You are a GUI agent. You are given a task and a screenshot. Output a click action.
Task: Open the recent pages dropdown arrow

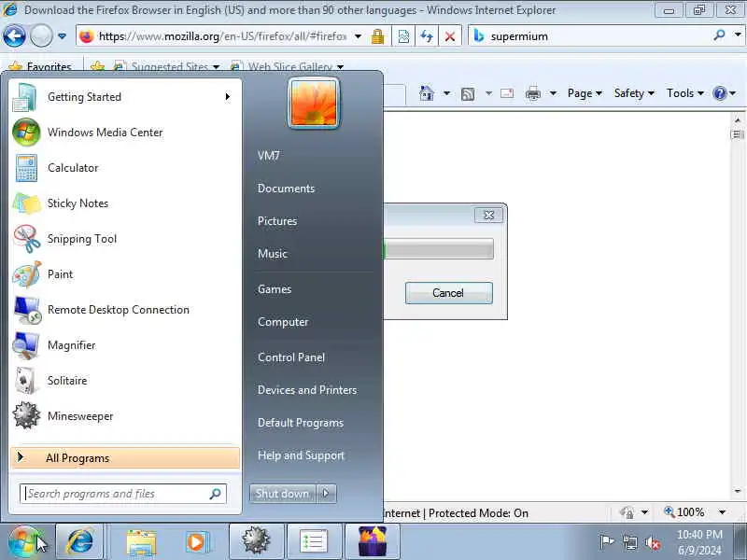coord(62,36)
